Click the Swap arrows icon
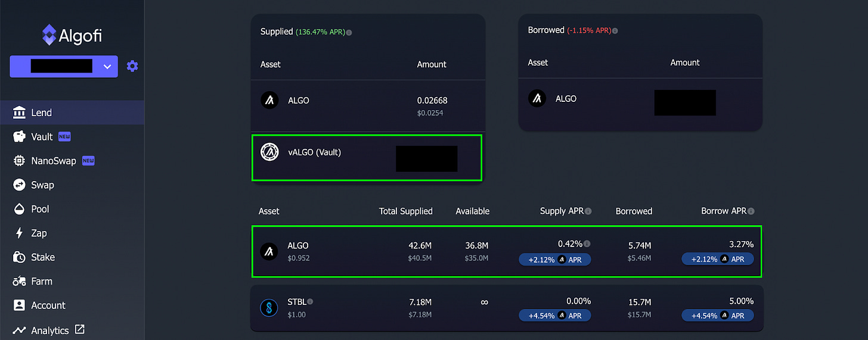This screenshot has width=868, height=340. [x=19, y=185]
